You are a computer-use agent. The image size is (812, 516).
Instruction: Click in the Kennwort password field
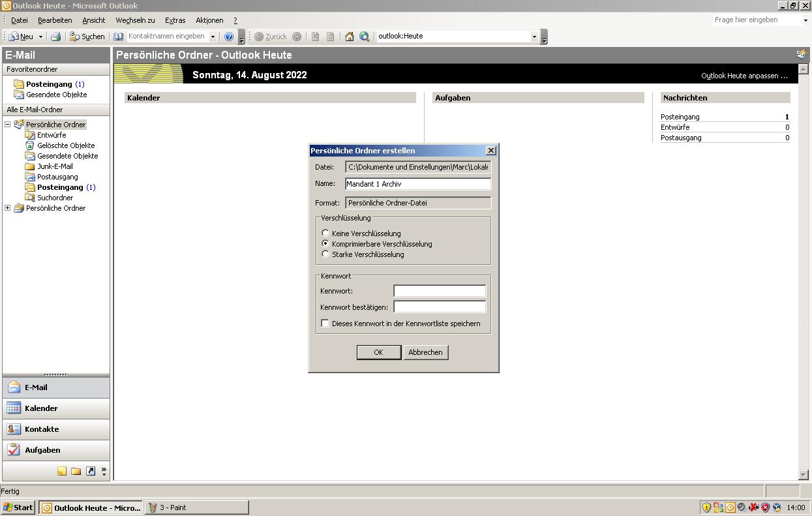(440, 291)
